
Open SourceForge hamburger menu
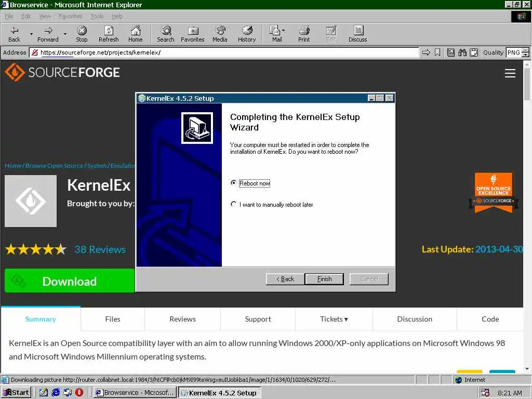click(x=510, y=73)
